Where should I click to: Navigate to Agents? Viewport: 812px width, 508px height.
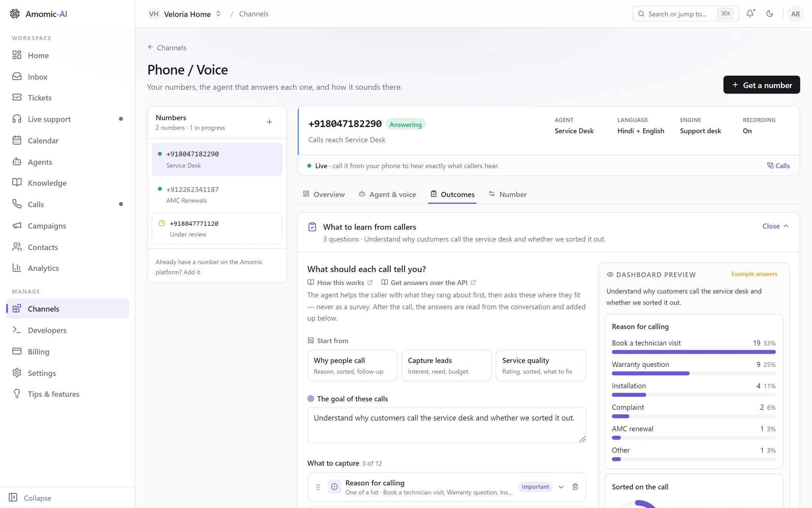click(x=68, y=162)
